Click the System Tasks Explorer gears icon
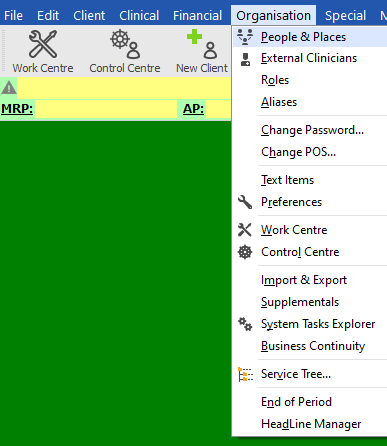 pyautogui.click(x=245, y=324)
